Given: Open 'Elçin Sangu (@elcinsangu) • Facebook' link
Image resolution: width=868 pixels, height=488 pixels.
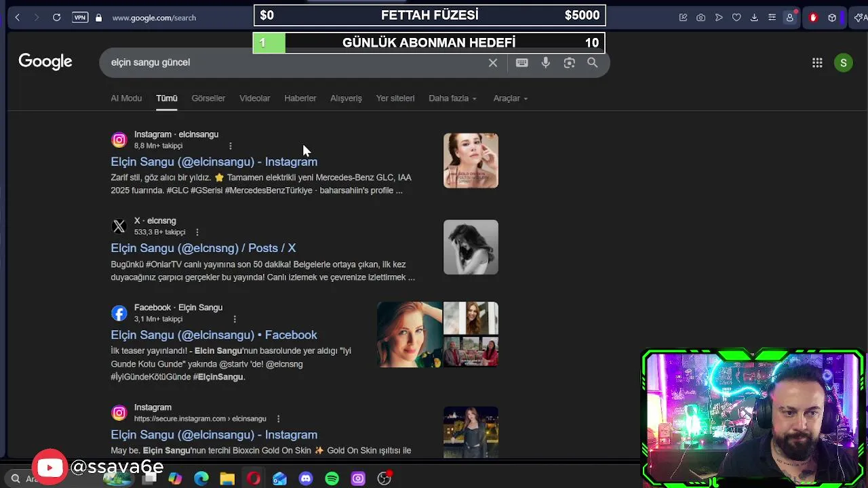Looking at the screenshot, I should pos(214,335).
